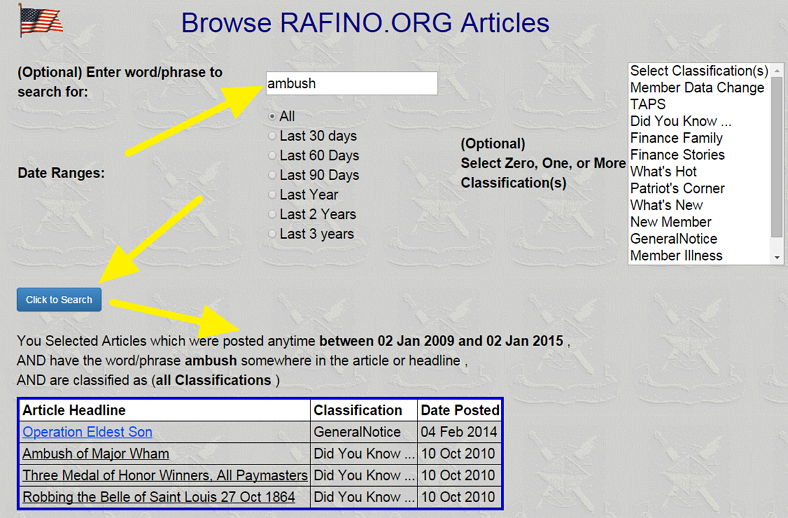This screenshot has height=518, width=788.
Task: Select 'New Member' classification
Action: click(699, 222)
